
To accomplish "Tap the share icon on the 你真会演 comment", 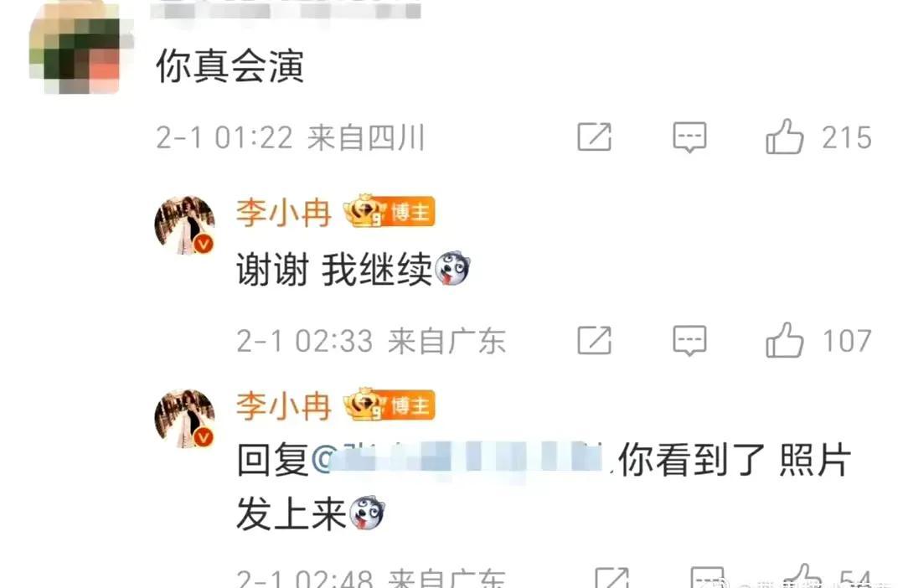I will tap(595, 137).
